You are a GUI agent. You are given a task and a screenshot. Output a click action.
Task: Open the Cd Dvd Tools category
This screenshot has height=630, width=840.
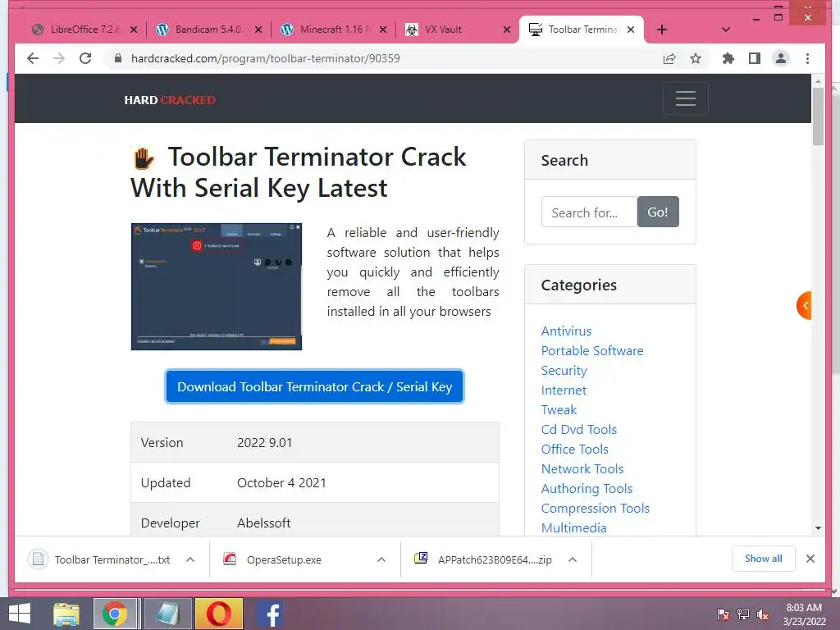click(579, 430)
